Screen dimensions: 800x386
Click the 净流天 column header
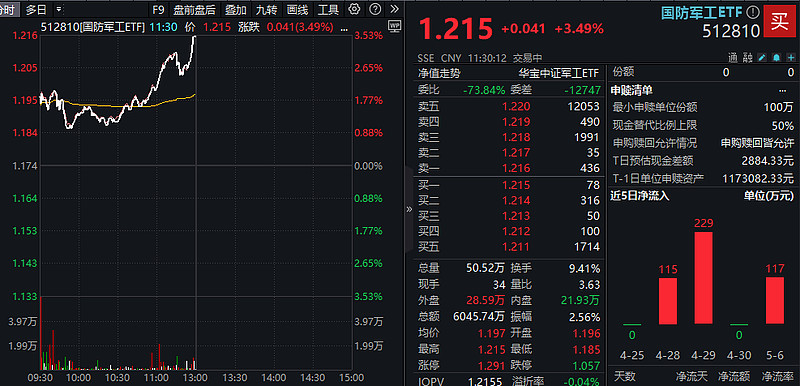point(691,377)
